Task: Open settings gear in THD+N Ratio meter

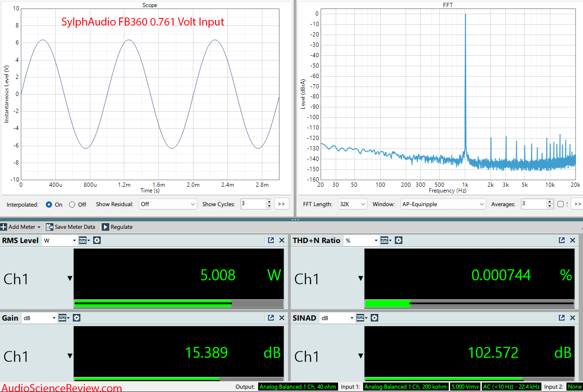Action: click(399, 240)
